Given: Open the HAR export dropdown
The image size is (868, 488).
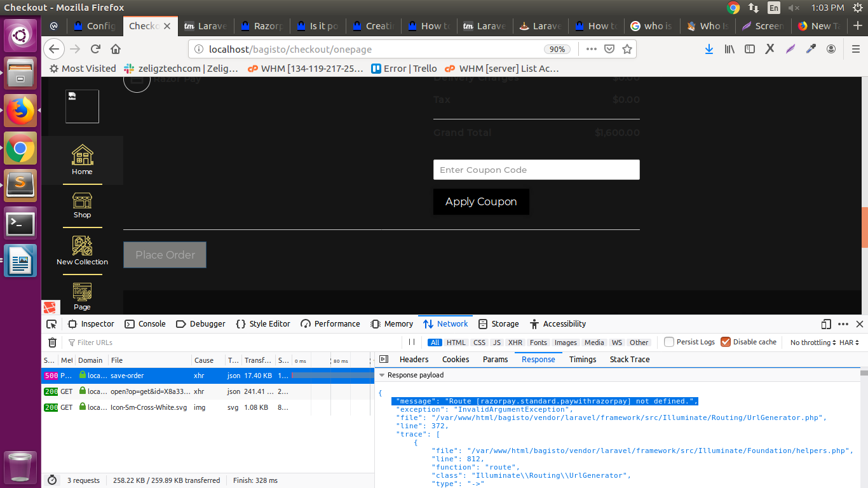Looking at the screenshot, I should (x=850, y=342).
